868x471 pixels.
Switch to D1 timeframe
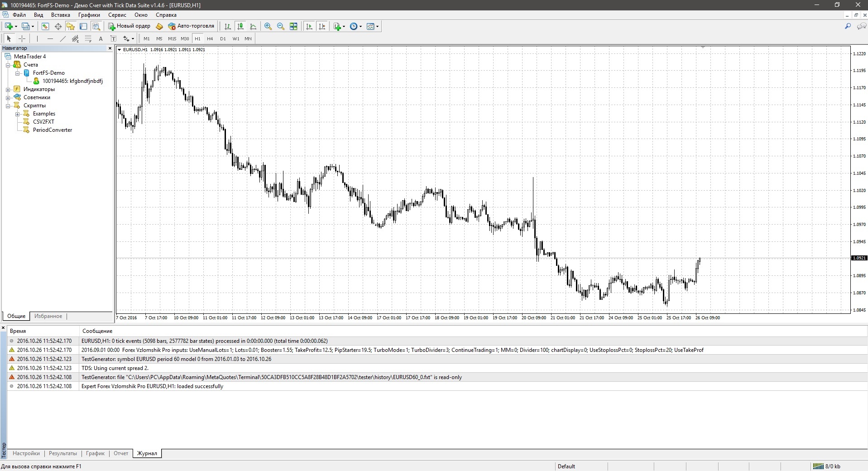[223, 38]
